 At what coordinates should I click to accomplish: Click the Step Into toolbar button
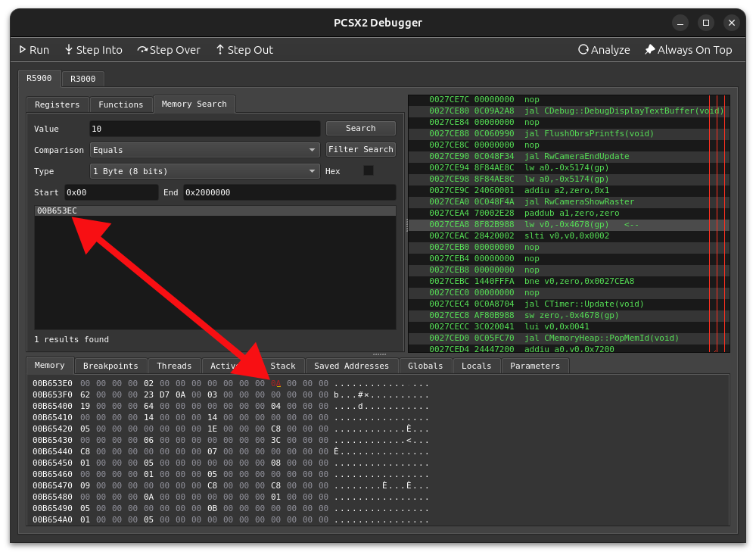coord(94,50)
